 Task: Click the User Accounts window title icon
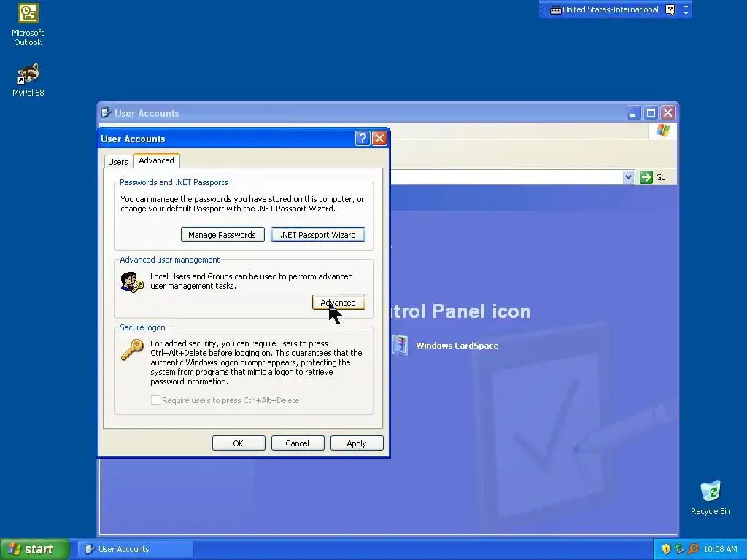tap(106, 113)
